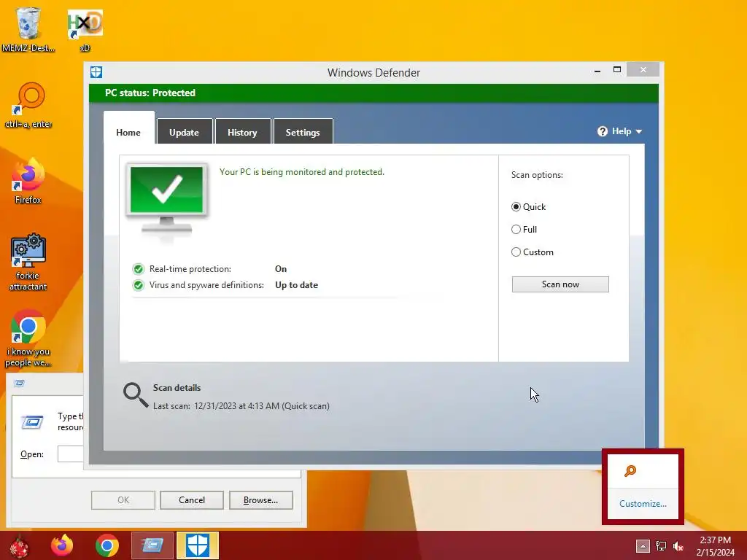
Task: Click the Windows Defender taskbar button
Action: (198, 545)
